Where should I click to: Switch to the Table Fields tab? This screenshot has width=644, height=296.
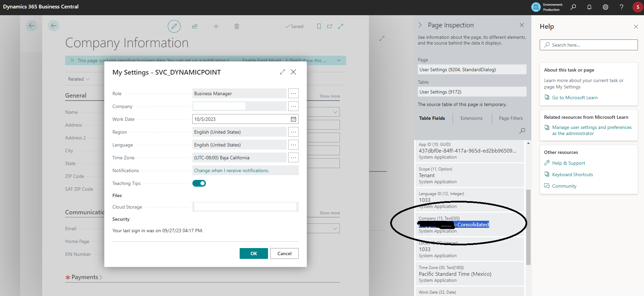tap(432, 118)
